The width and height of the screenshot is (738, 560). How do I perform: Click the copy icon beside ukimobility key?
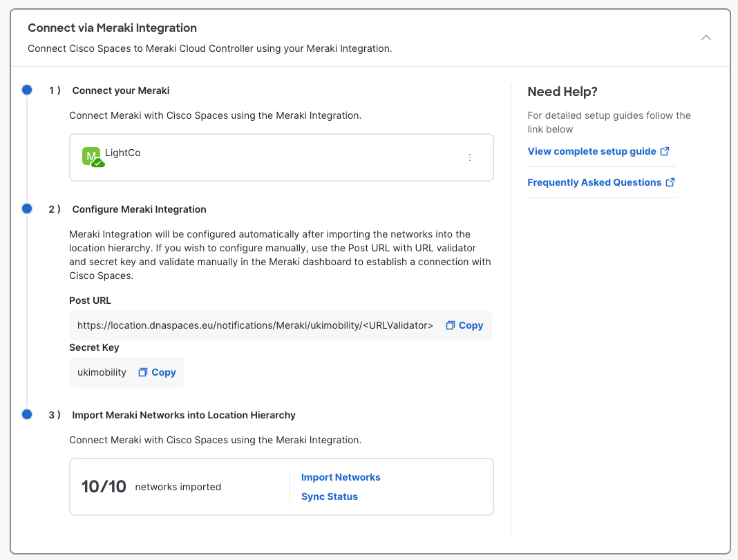click(142, 372)
